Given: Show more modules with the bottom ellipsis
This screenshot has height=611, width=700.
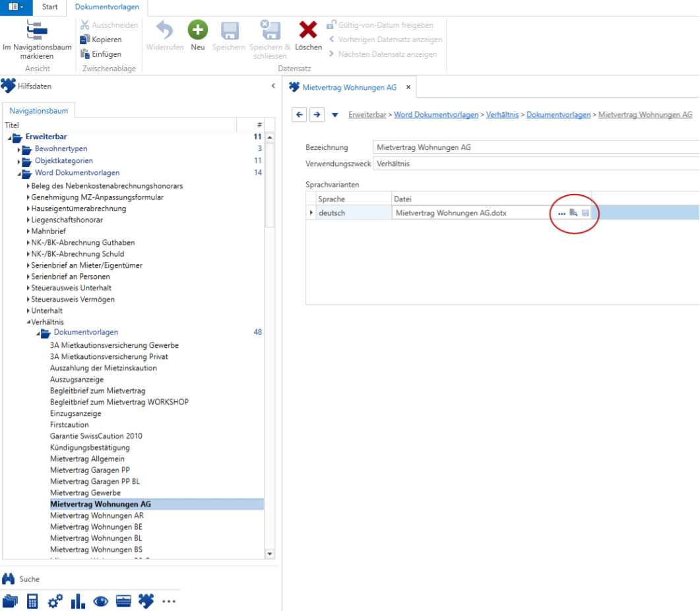Looking at the screenshot, I should [169, 601].
